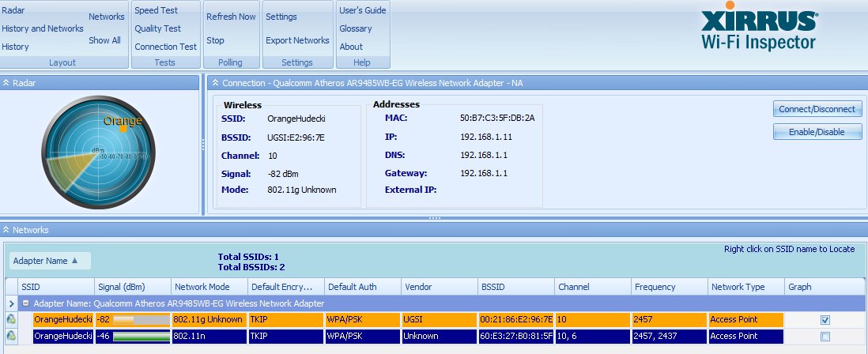Screen dimensions: 868x354
Task: Export Networks from the Settings group
Action: point(297,40)
